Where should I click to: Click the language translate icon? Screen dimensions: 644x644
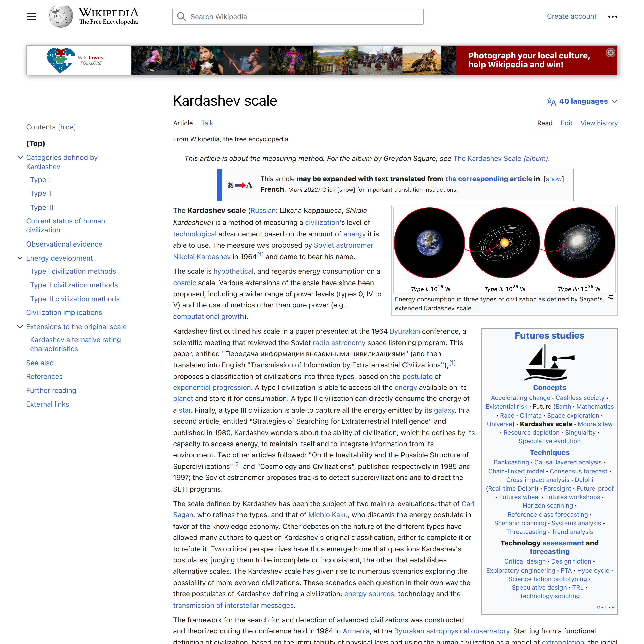click(551, 101)
